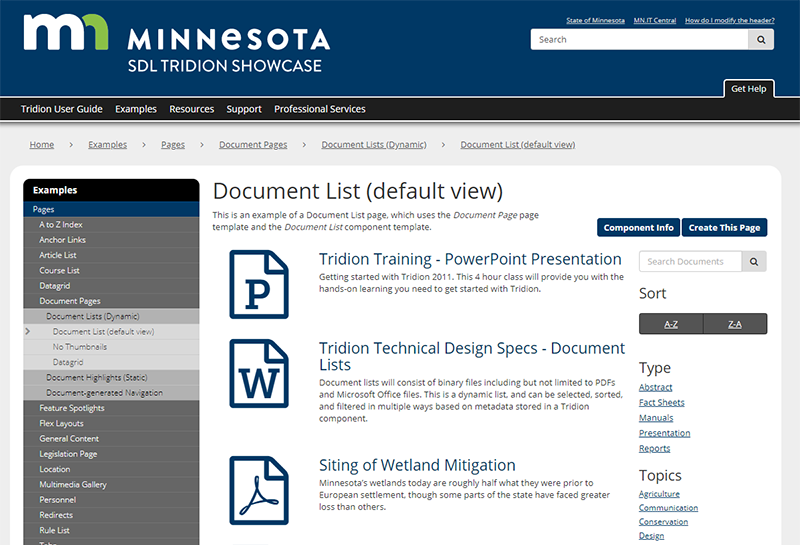Open the PDF document icon
Screen dimensions: 800x545
pos(259,490)
